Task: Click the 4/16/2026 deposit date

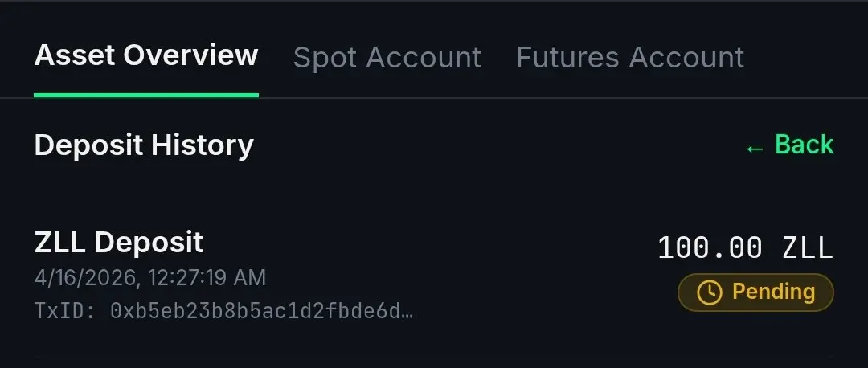Action: [83, 278]
